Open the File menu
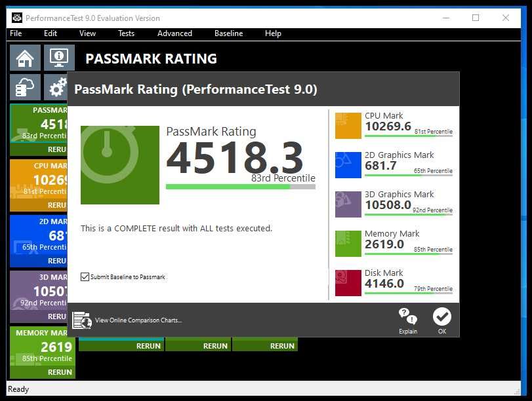Viewport: 532px width, 401px height. [16, 33]
